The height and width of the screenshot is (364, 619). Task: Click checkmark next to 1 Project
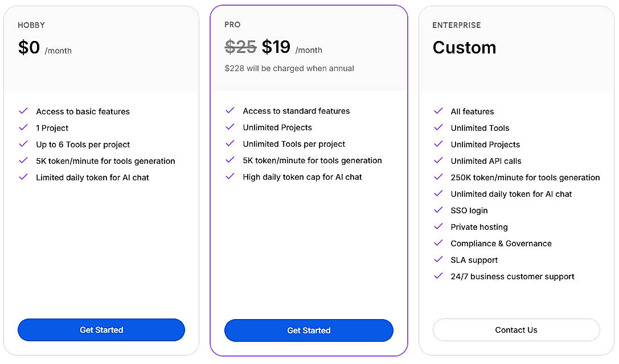[x=23, y=127]
